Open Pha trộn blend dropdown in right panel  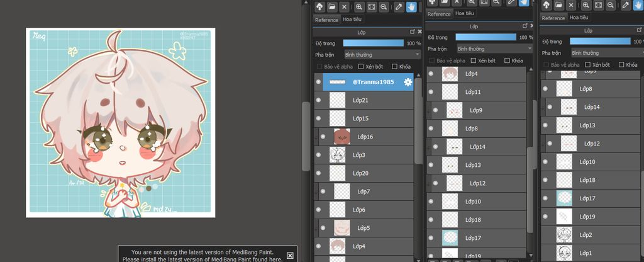point(608,53)
